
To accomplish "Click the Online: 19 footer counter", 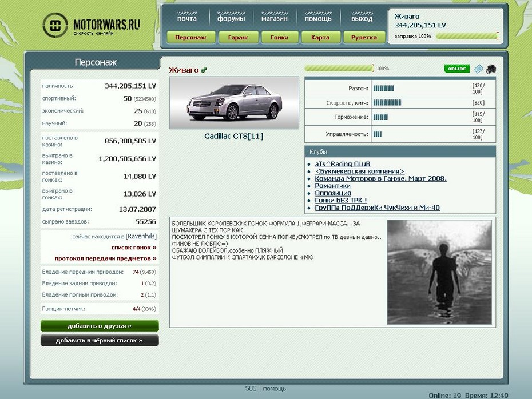I will (x=445, y=395).
